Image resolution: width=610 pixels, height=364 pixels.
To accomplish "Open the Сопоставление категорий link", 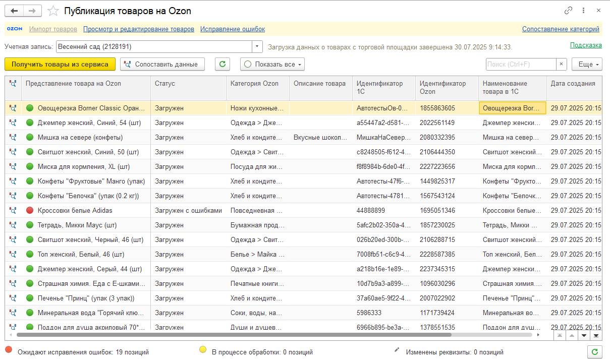I will point(561,29).
